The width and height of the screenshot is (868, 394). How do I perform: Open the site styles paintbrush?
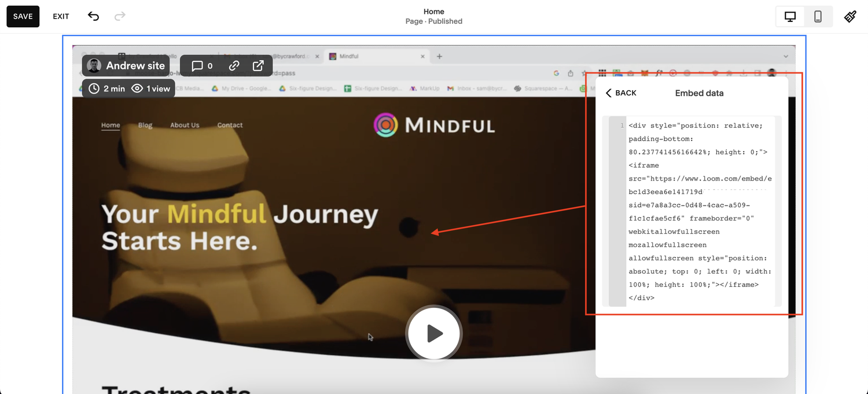point(850,16)
